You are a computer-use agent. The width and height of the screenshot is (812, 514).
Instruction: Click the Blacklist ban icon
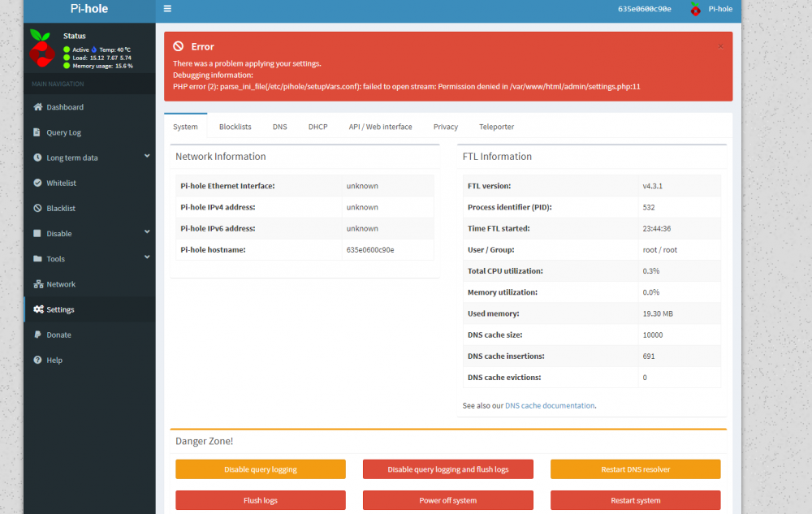(x=37, y=208)
